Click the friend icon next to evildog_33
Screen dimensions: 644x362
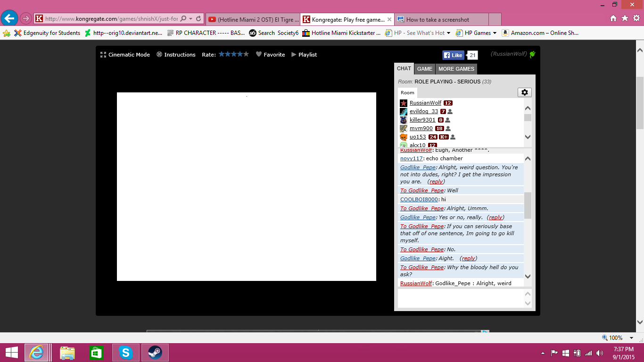450,112
